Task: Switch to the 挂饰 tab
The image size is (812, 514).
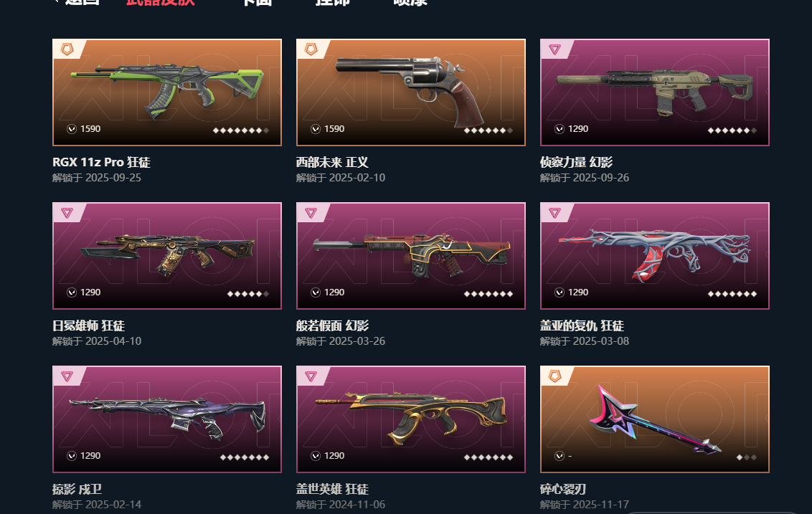Action: point(333,1)
